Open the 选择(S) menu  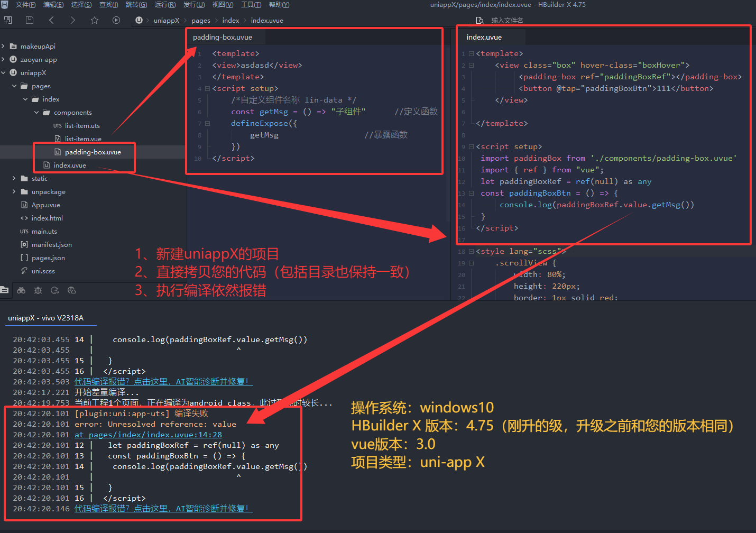coord(81,5)
